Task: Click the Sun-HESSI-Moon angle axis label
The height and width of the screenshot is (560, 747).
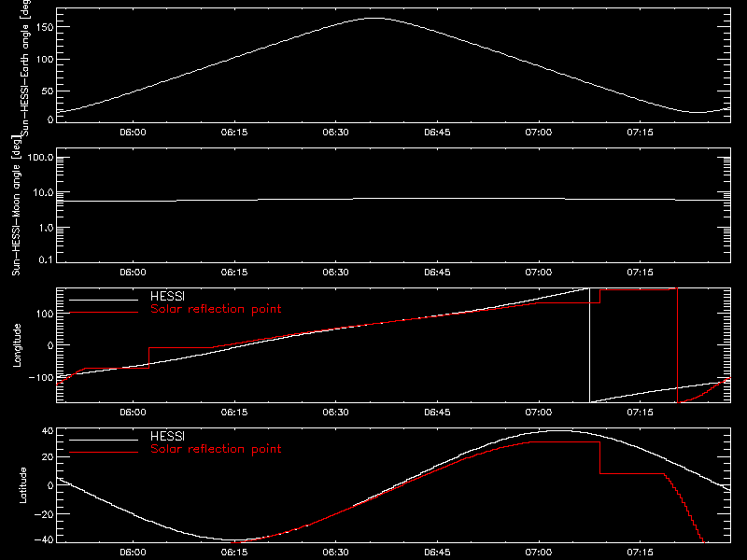Action: click(16, 205)
